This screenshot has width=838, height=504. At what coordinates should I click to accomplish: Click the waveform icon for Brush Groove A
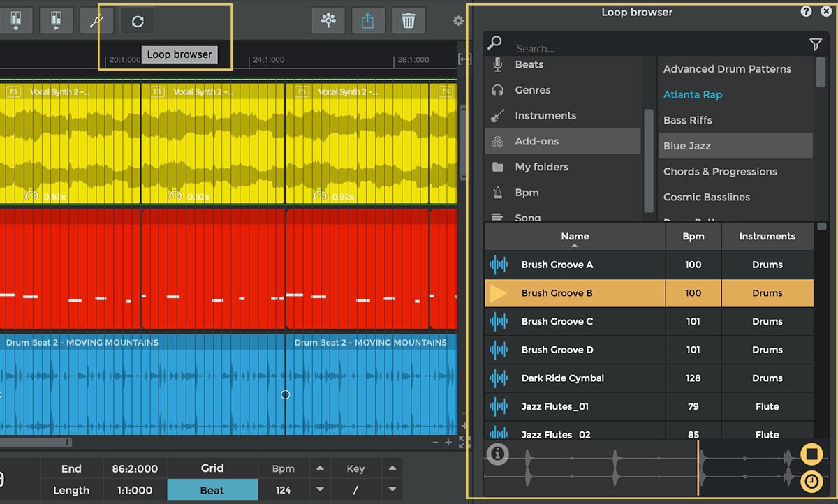(x=499, y=265)
